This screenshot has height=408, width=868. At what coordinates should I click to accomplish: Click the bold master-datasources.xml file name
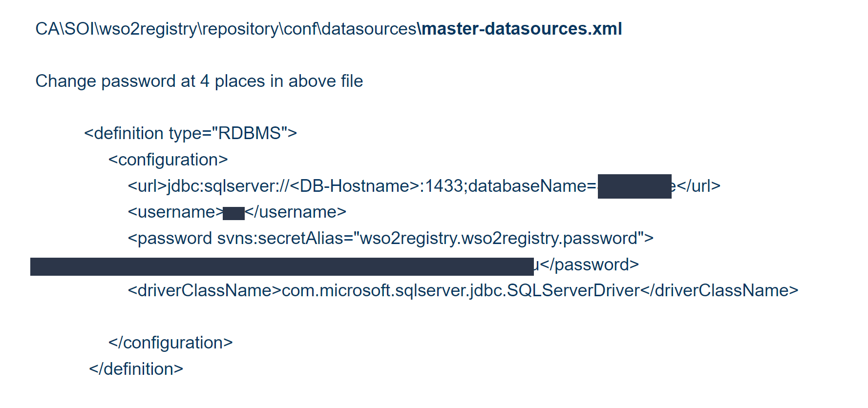click(x=521, y=29)
